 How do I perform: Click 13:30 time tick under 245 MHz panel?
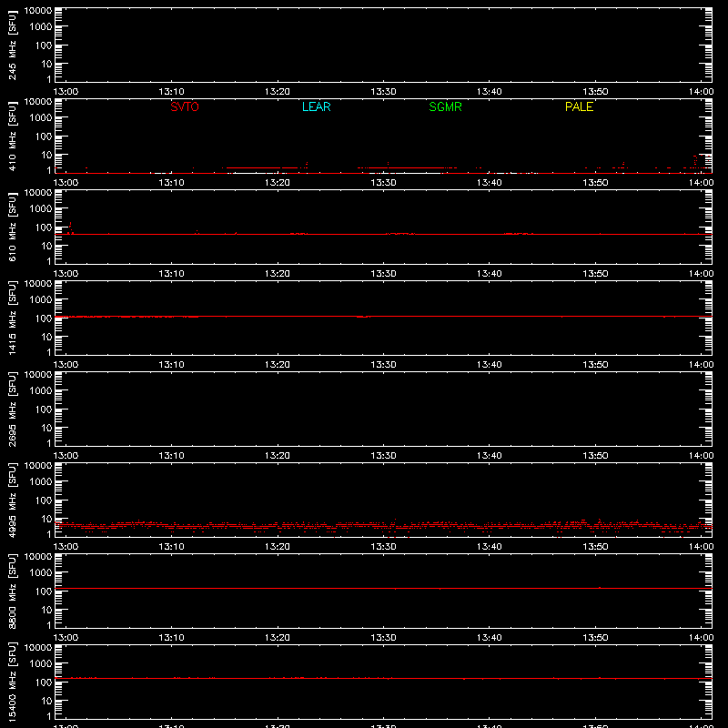click(x=383, y=92)
